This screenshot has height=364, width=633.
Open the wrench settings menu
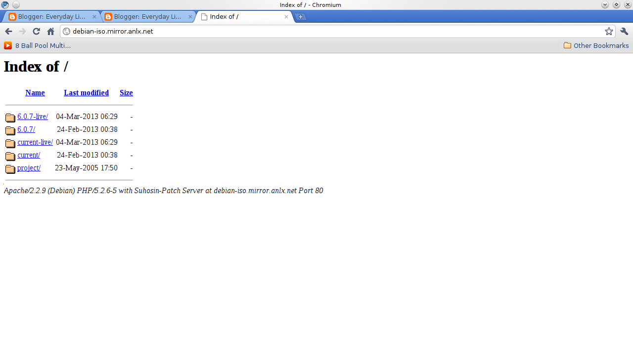point(624,32)
